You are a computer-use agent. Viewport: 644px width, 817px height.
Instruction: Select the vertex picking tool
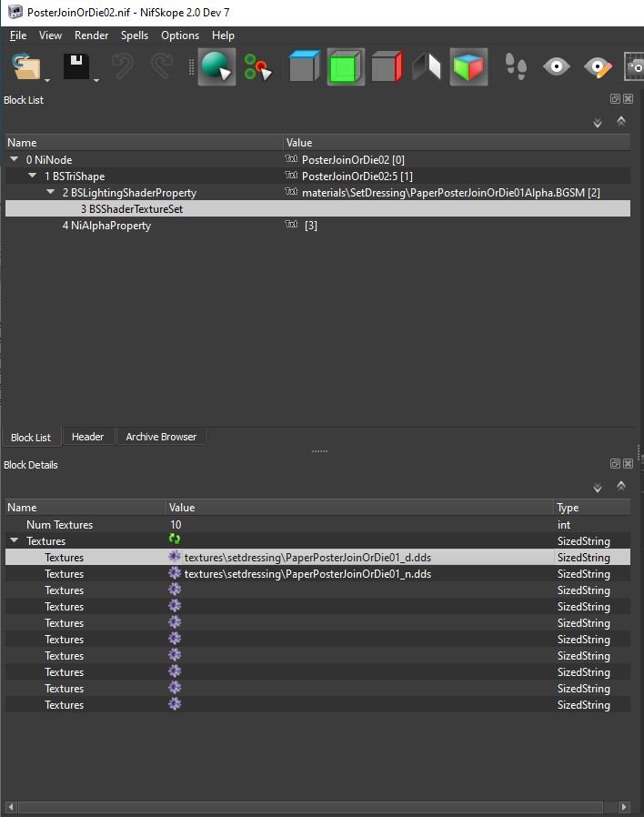[x=258, y=67]
